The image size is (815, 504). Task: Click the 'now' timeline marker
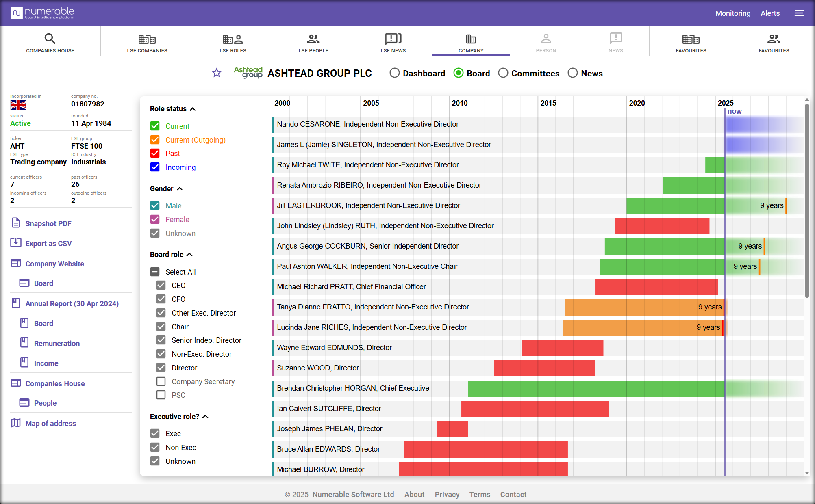click(x=735, y=111)
